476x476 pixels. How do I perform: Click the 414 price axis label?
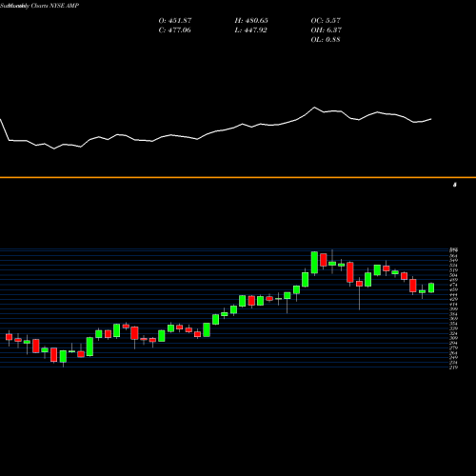[x=453, y=305]
